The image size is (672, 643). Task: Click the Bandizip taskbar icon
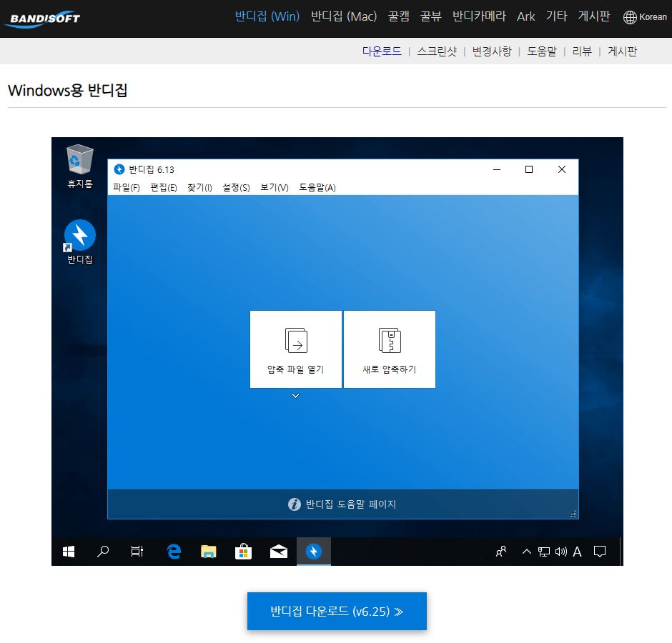[314, 552]
